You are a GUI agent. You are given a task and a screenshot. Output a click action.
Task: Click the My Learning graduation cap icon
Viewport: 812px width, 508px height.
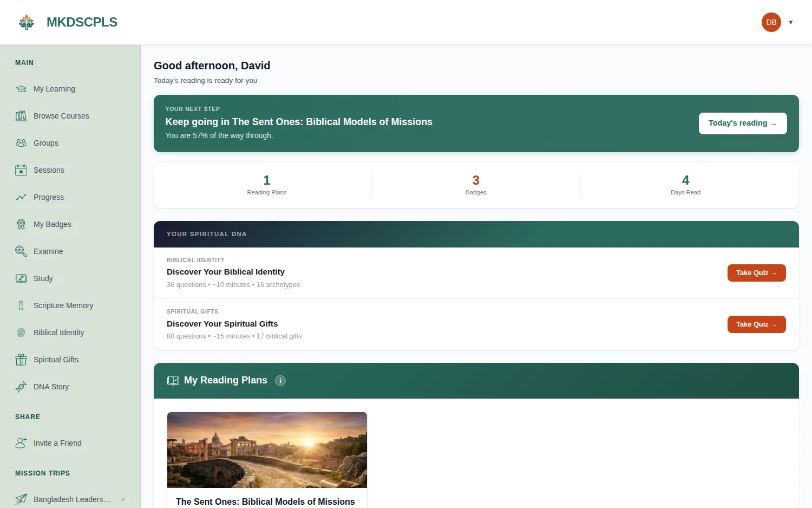tap(21, 89)
